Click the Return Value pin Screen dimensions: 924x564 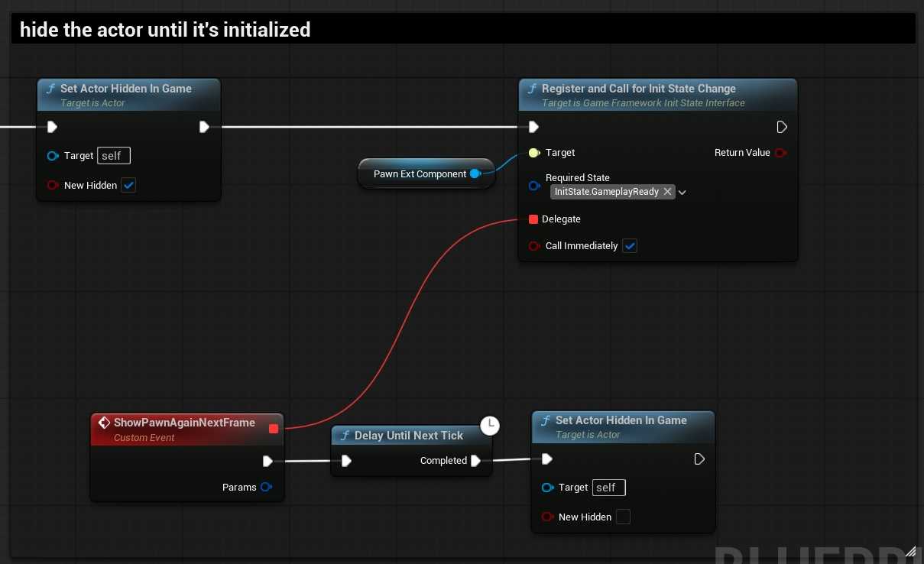pyautogui.click(x=780, y=153)
